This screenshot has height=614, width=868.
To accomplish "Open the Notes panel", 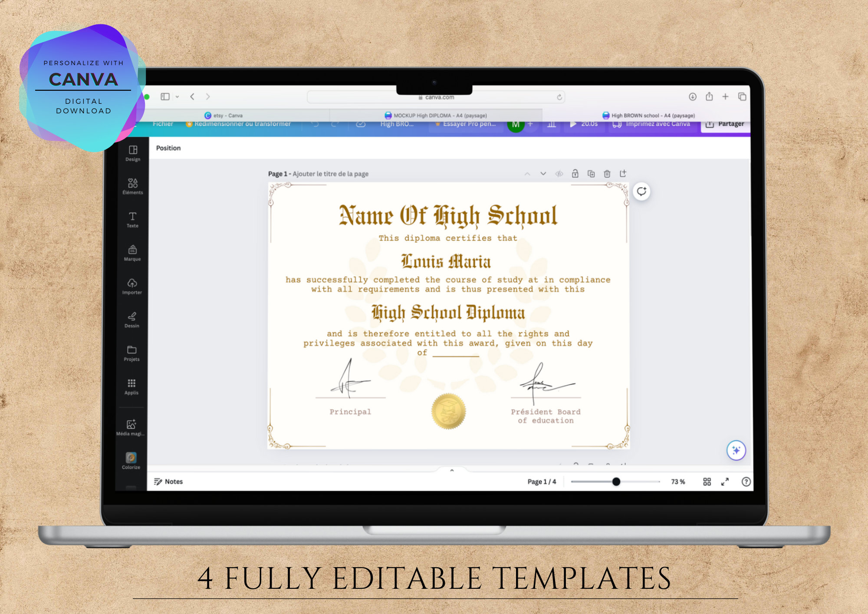I will pyautogui.click(x=168, y=481).
